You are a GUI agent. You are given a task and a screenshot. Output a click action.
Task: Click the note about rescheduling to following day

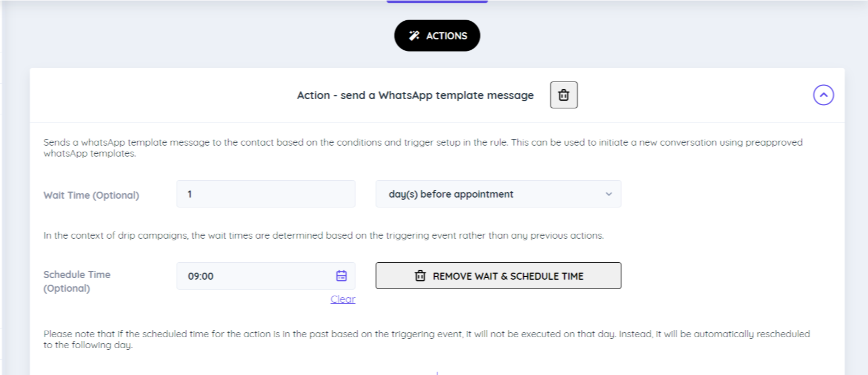tap(426, 339)
